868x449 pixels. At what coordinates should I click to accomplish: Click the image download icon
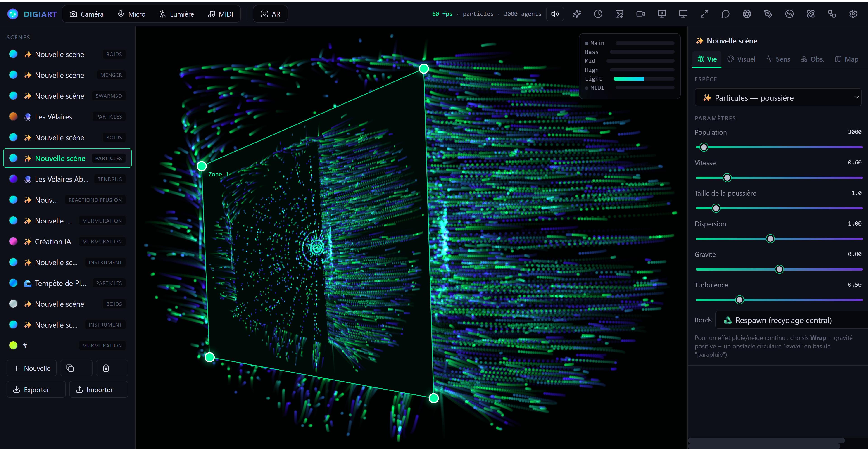[619, 14]
